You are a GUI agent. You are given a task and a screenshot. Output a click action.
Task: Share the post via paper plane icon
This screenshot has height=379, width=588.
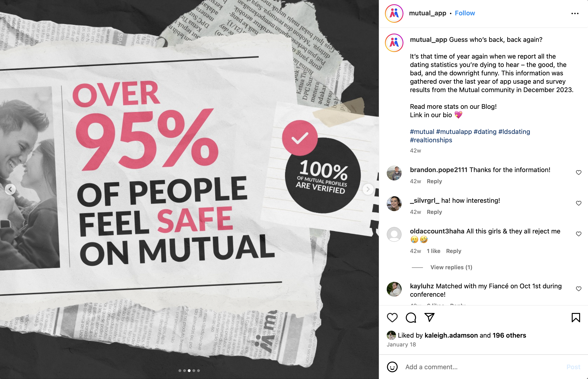click(429, 317)
